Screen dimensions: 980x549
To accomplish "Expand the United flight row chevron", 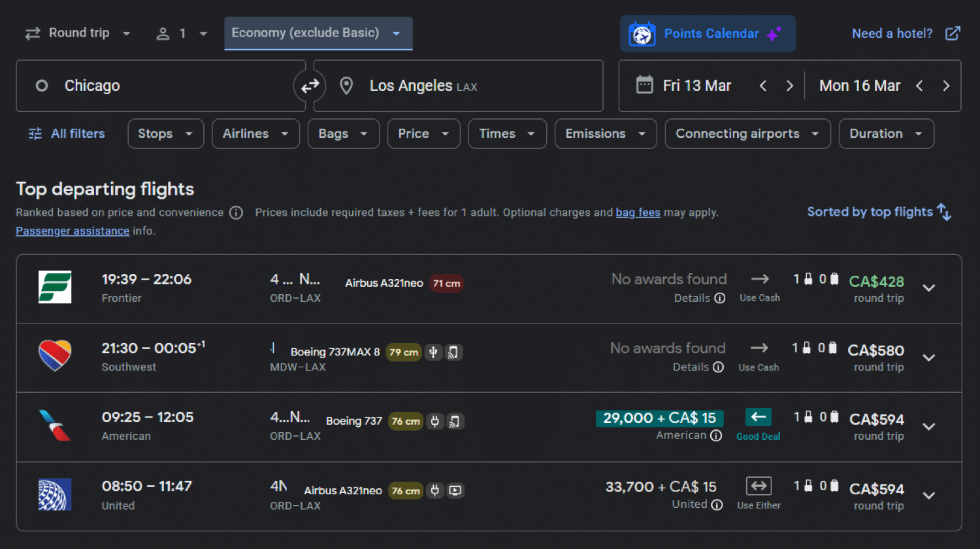I will tap(928, 495).
